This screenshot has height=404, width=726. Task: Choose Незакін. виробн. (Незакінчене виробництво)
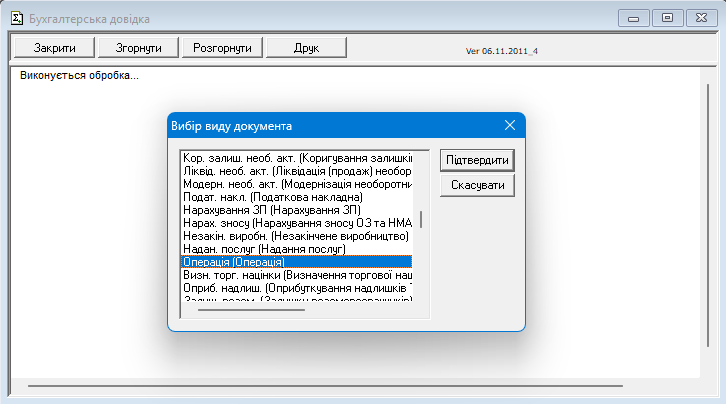(296, 236)
